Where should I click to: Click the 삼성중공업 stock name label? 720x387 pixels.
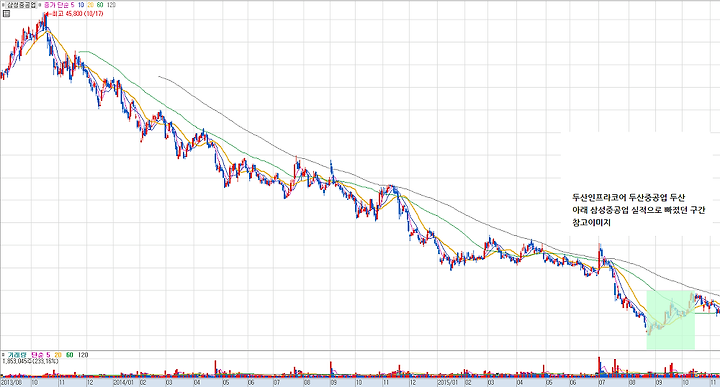click(21, 5)
